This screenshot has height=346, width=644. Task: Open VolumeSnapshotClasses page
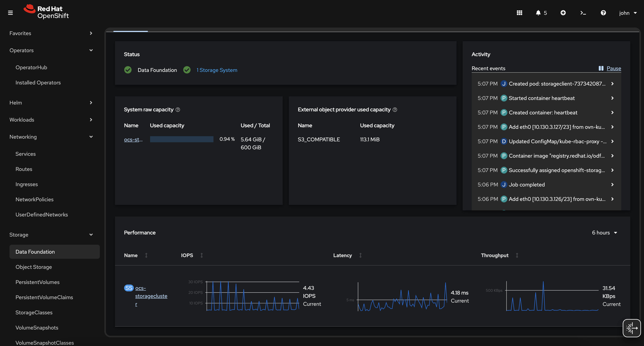(x=45, y=343)
